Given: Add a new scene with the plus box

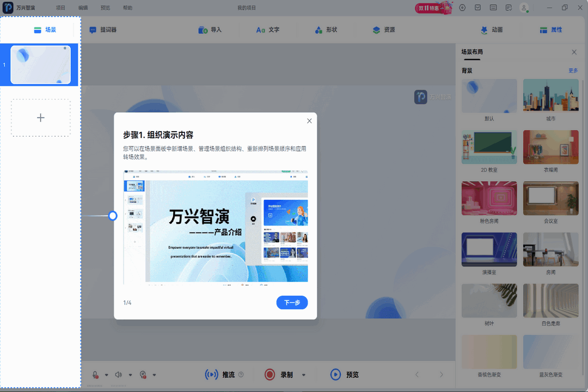Looking at the screenshot, I should (x=40, y=118).
